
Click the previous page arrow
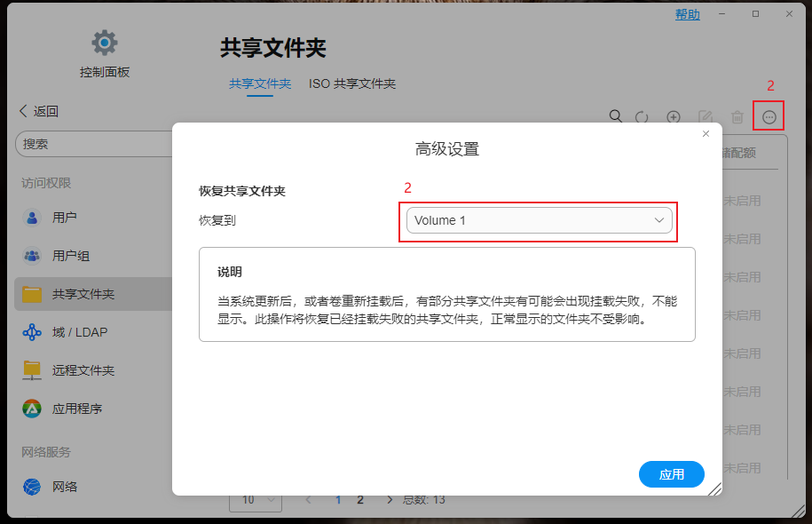tap(309, 500)
